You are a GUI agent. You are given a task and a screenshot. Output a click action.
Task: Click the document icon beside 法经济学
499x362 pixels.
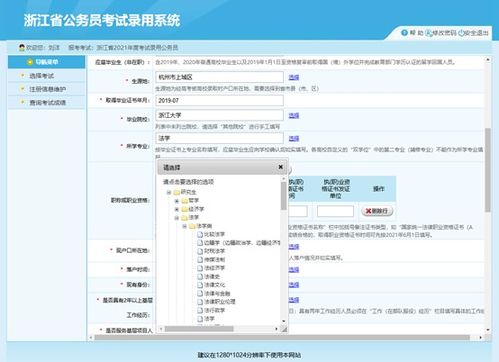tap(200, 268)
